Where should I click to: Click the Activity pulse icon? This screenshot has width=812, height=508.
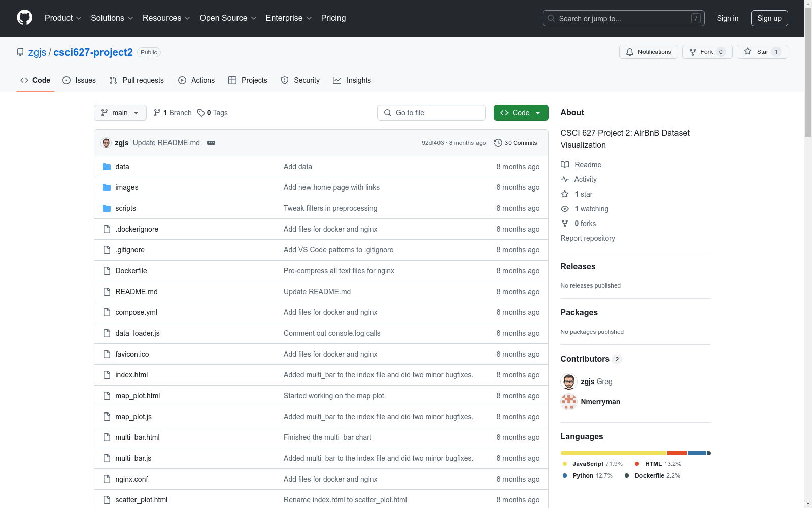pos(565,179)
